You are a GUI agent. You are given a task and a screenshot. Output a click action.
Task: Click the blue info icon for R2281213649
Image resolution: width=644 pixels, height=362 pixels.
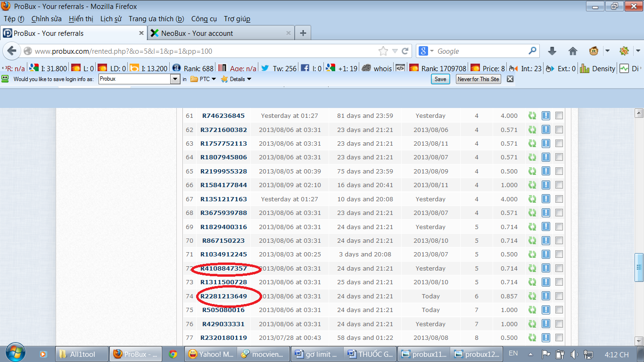tap(546, 296)
